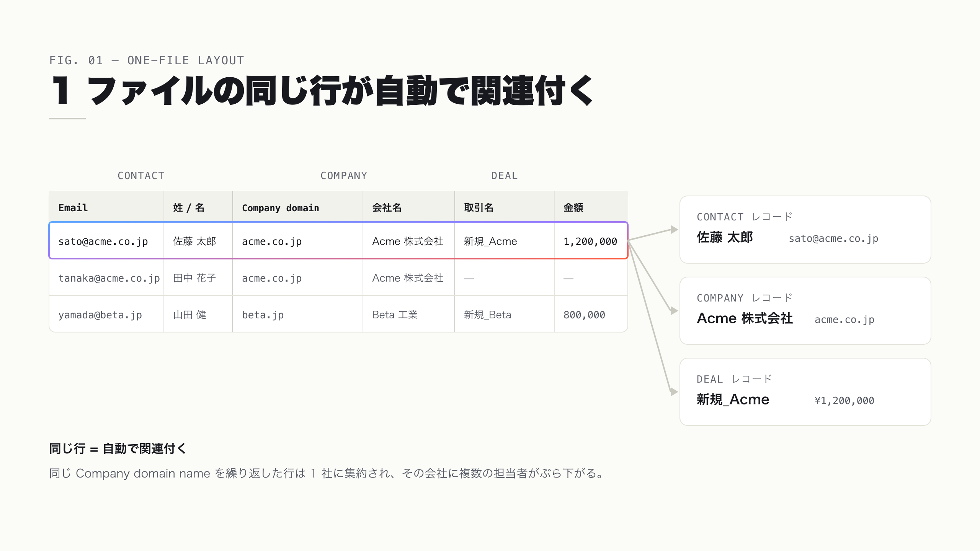Click the 取引名 column header

click(x=505, y=207)
